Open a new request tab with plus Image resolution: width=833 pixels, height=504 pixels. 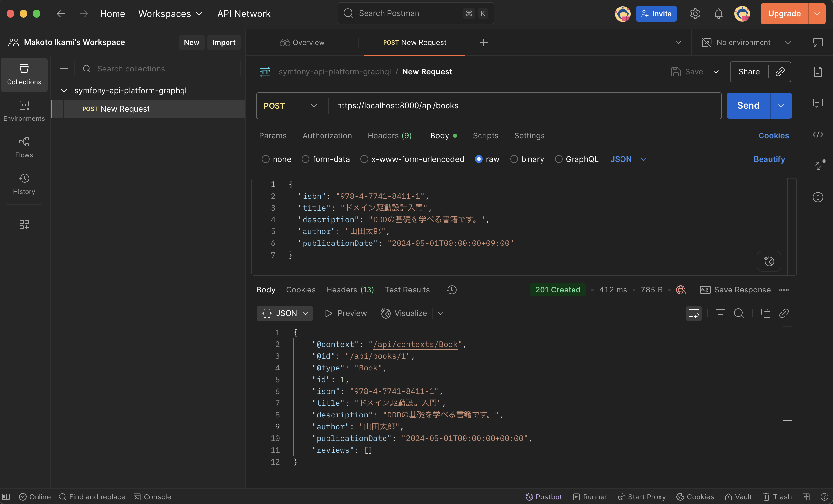[484, 42]
